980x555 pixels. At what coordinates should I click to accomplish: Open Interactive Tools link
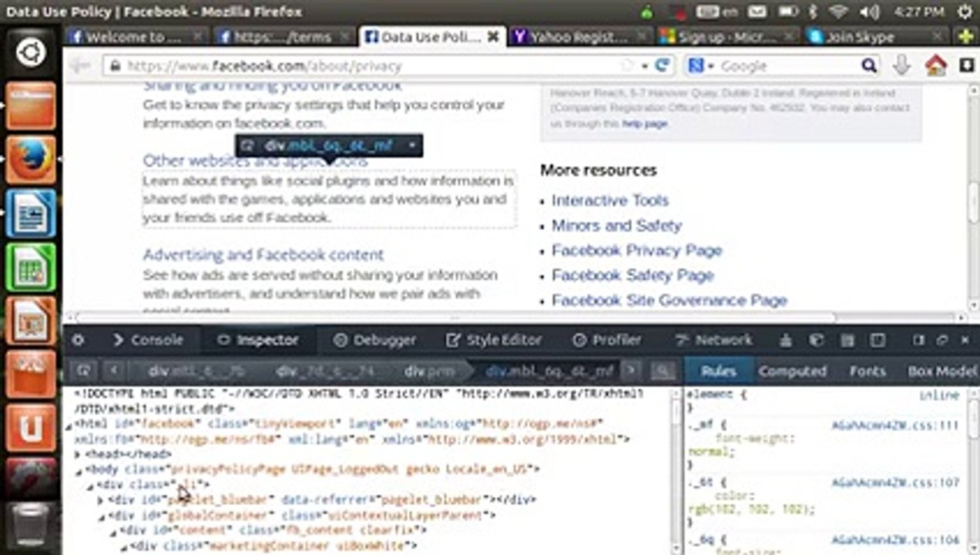tap(610, 200)
